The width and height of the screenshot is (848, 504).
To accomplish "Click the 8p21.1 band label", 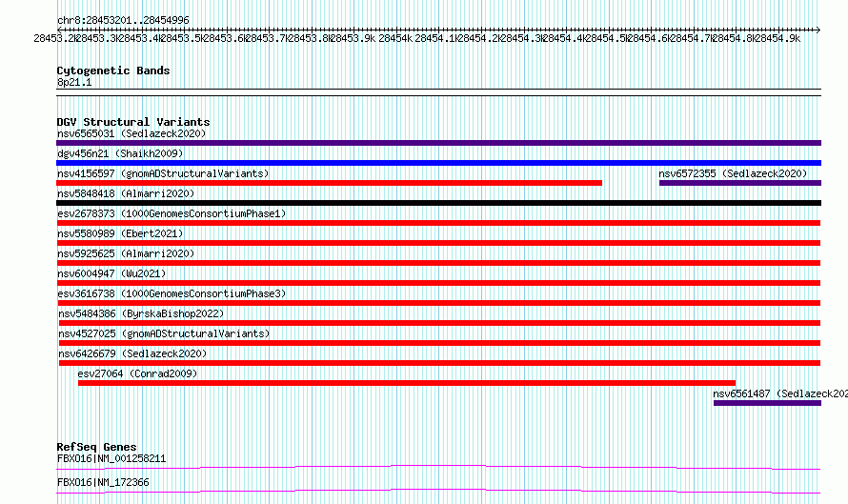I will (74, 82).
